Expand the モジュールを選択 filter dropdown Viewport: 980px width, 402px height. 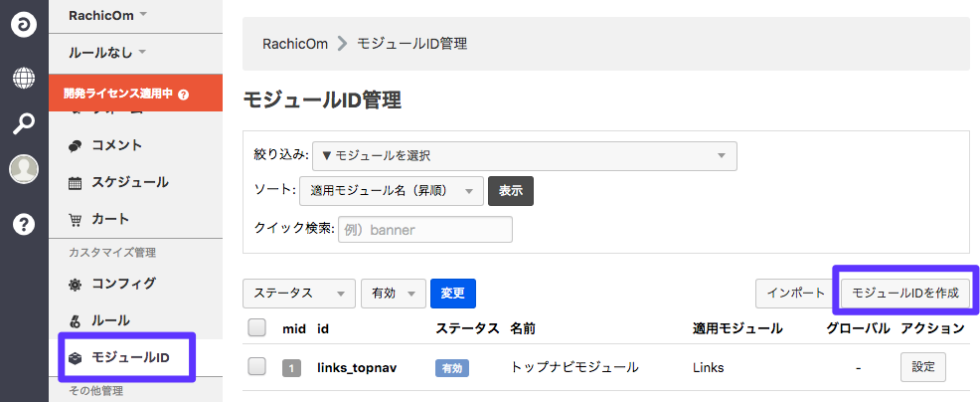point(524,156)
